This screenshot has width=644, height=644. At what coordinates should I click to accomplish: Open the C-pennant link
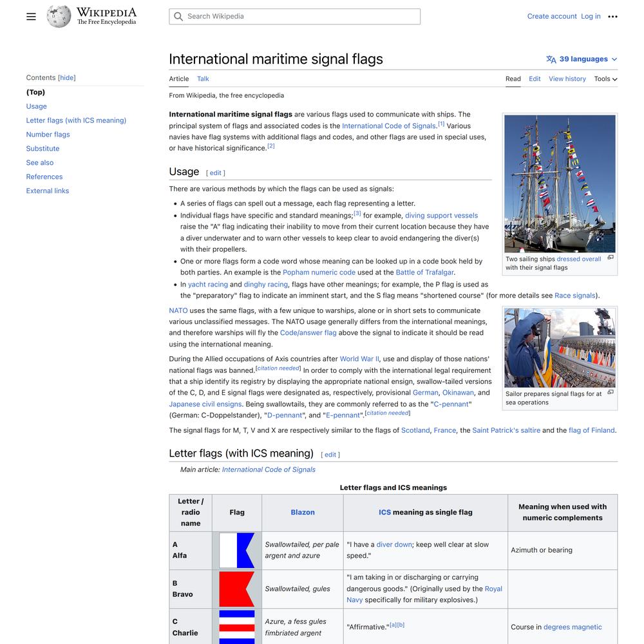(x=451, y=404)
